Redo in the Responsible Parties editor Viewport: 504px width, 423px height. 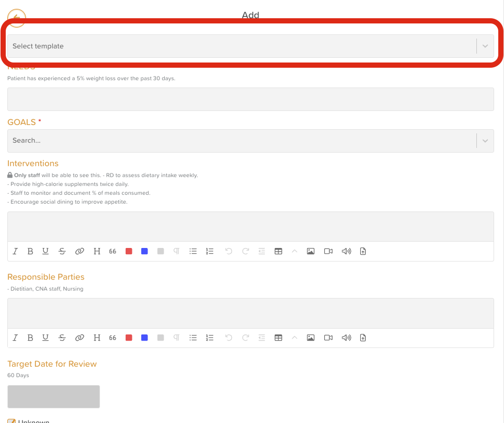tap(245, 338)
